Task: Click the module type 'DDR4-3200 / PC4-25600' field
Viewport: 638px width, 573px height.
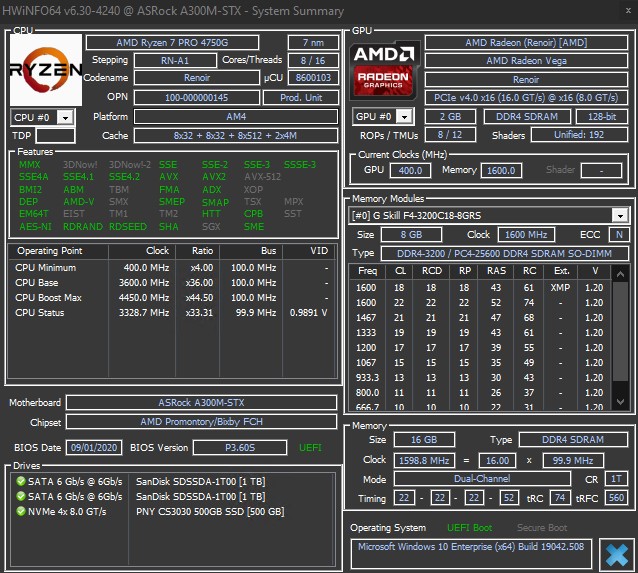Action: pos(505,254)
